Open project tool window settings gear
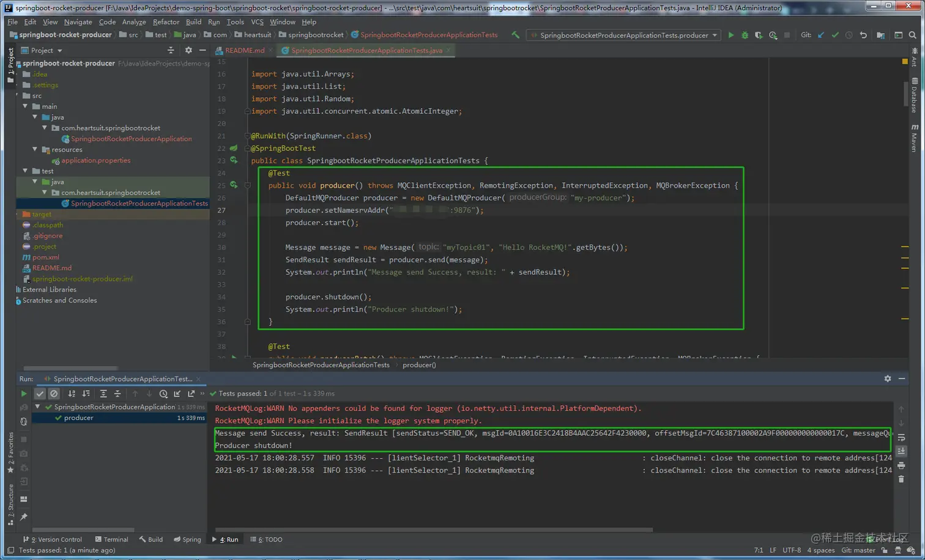925x560 pixels. 188,50
